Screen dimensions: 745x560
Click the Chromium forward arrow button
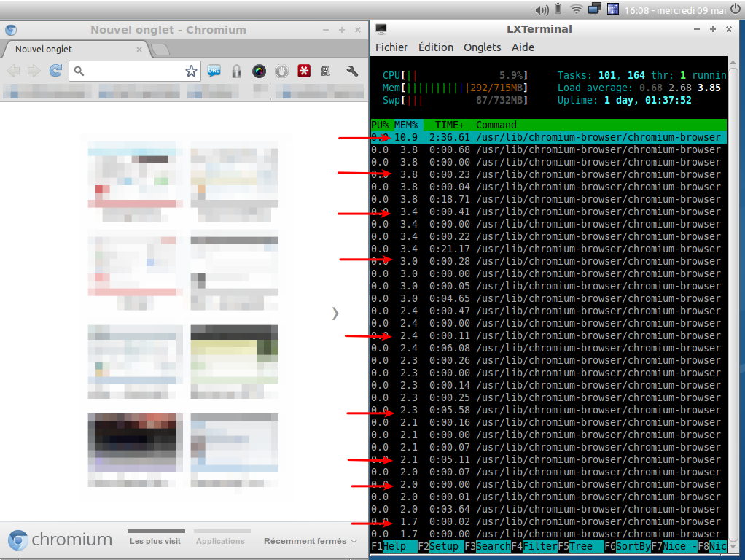[x=34, y=71]
